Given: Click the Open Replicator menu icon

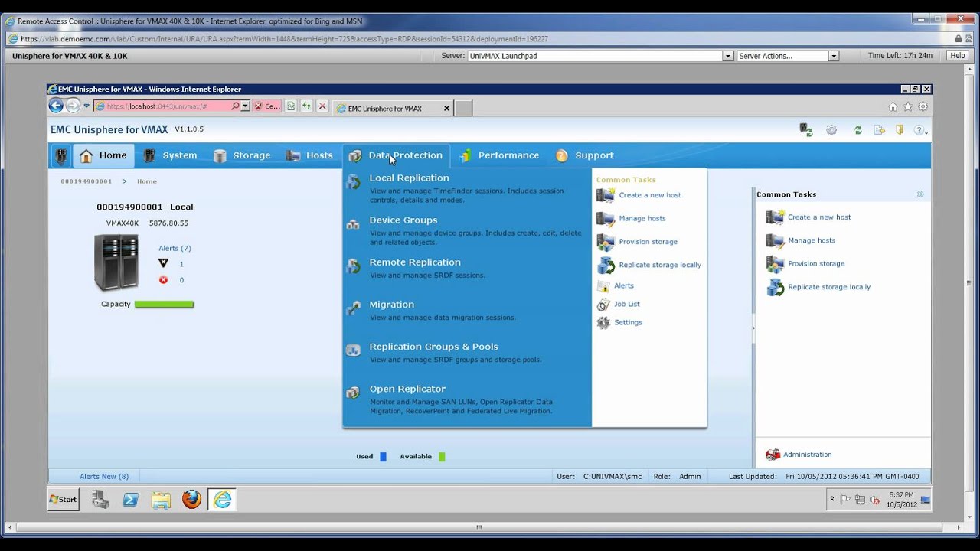Looking at the screenshot, I should 353,393.
